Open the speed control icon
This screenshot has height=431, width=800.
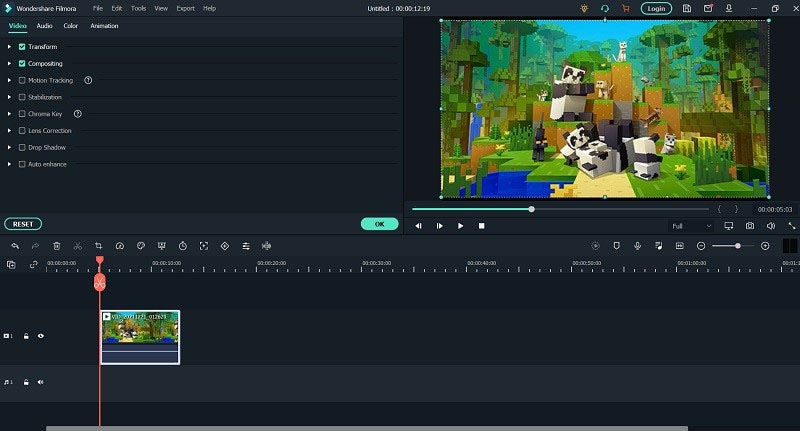pyautogui.click(x=120, y=246)
